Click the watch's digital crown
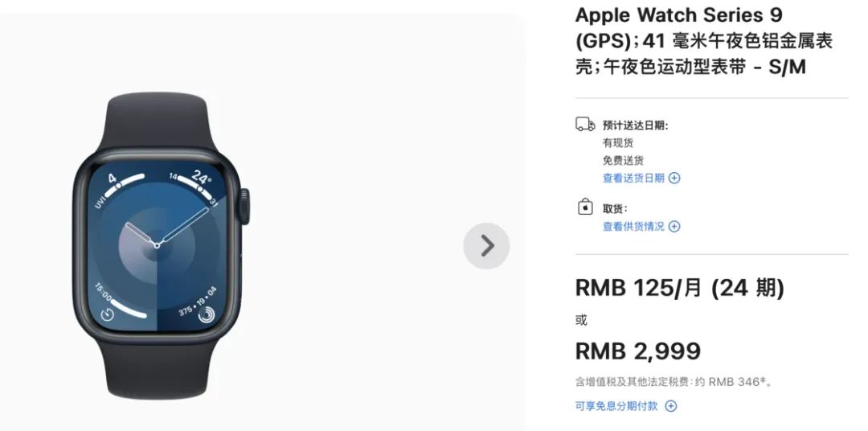Viewport: 868px width, 431px height. (x=244, y=207)
